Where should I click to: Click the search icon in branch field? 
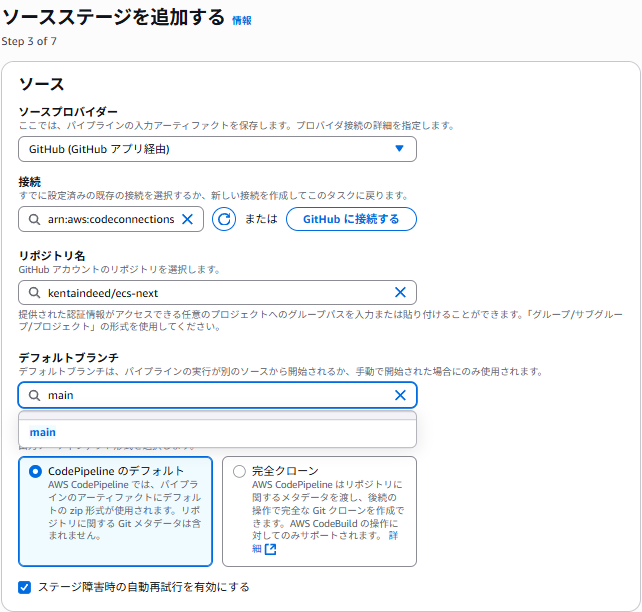click(33, 395)
